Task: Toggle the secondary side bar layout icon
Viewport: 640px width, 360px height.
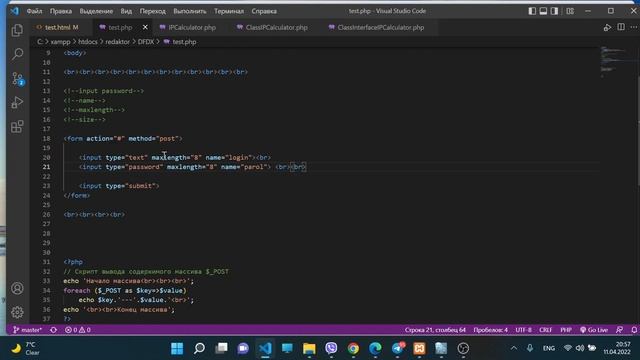Action: 554,11
